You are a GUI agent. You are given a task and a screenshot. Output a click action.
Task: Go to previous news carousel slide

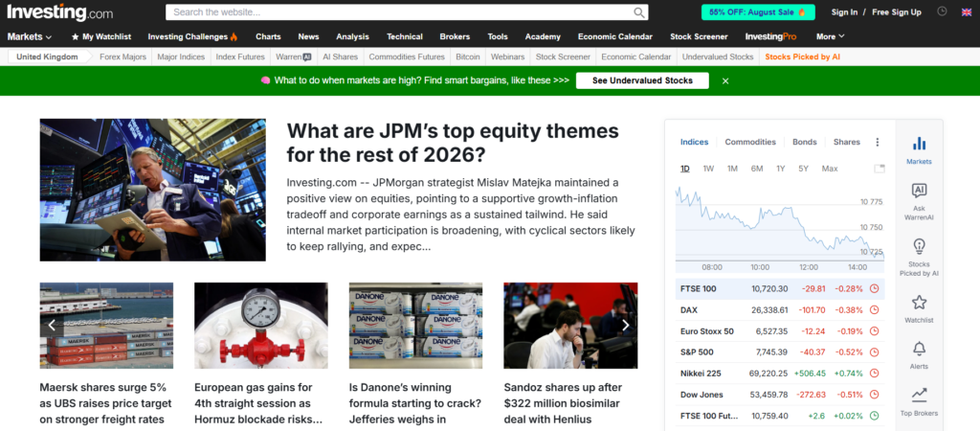coord(52,325)
